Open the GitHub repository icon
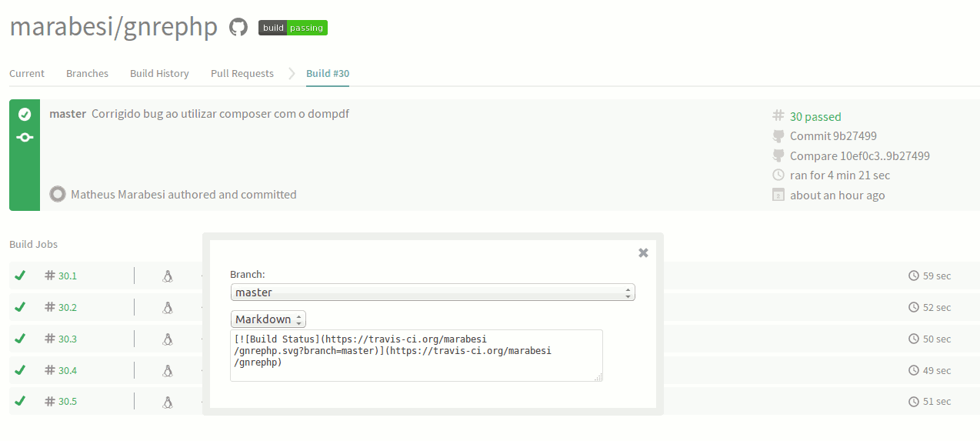Screen dimensions: 980x441 pos(238,28)
